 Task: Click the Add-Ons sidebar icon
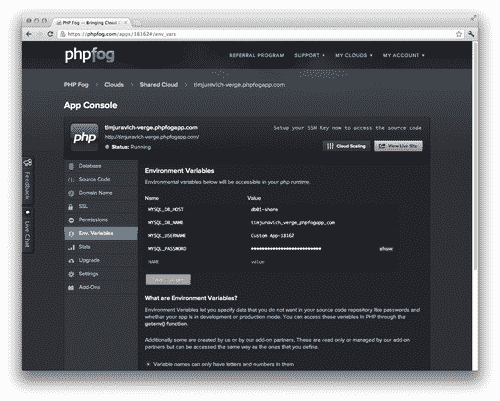[x=71, y=288]
